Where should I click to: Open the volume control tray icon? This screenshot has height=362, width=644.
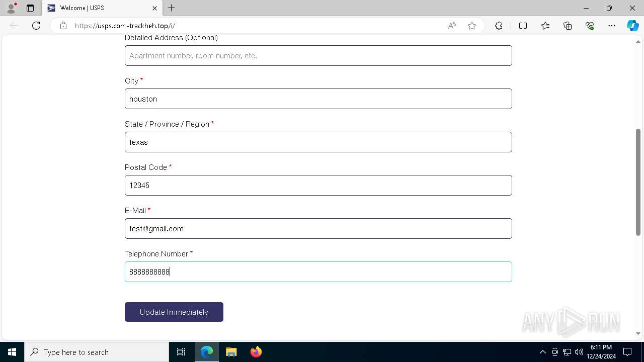pyautogui.click(x=579, y=352)
